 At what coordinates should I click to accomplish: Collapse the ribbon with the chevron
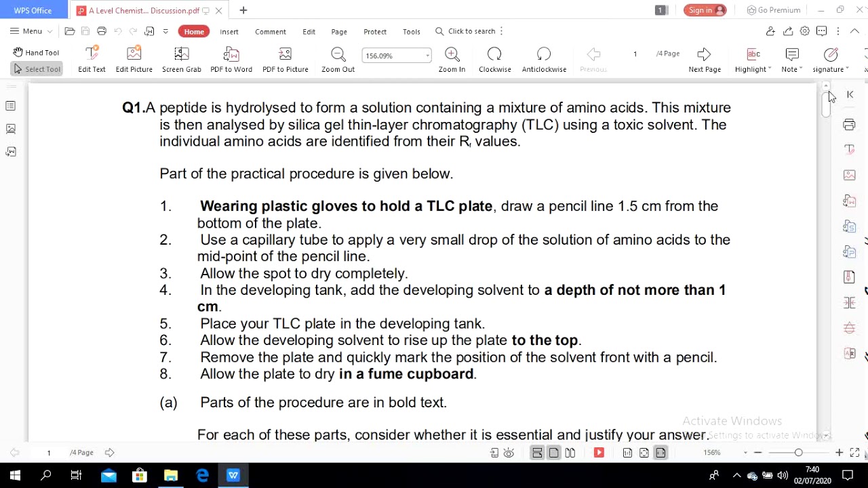[x=855, y=31]
